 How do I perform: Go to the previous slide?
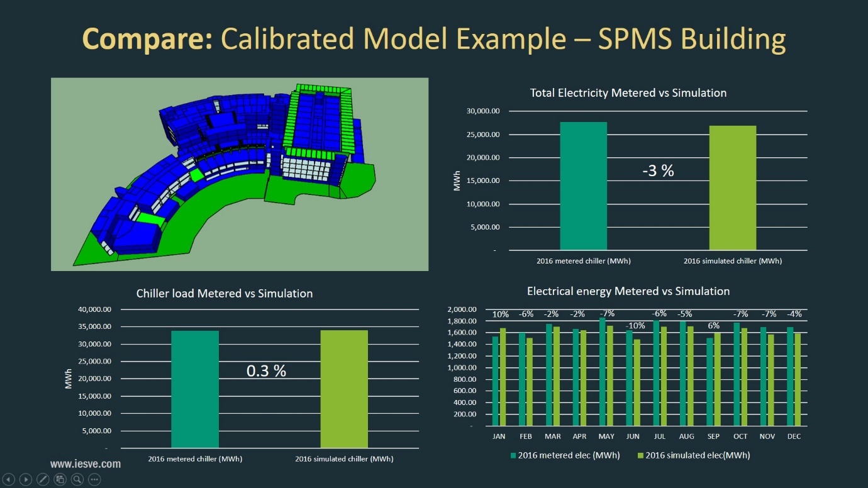(x=9, y=480)
